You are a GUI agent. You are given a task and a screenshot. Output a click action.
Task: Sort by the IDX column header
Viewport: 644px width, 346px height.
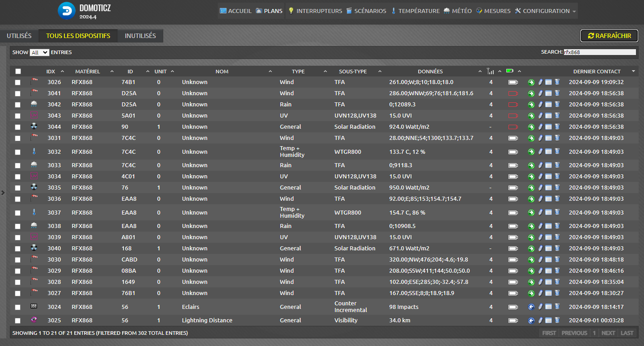[x=51, y=72]
